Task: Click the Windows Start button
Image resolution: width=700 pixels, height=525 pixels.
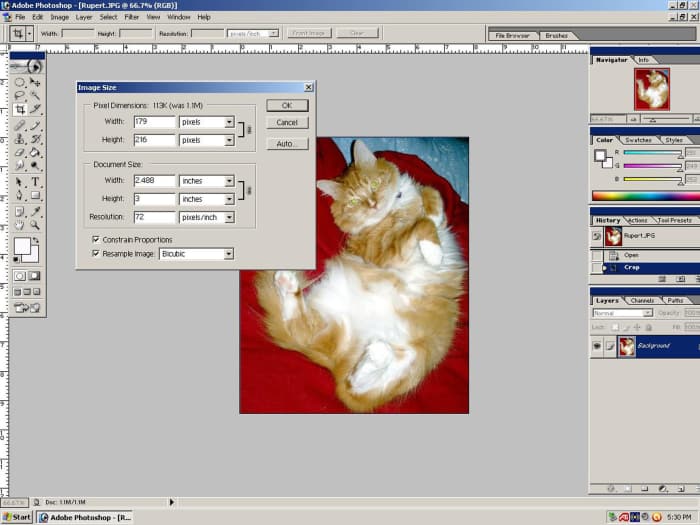Action: click(x=17, y=517)
